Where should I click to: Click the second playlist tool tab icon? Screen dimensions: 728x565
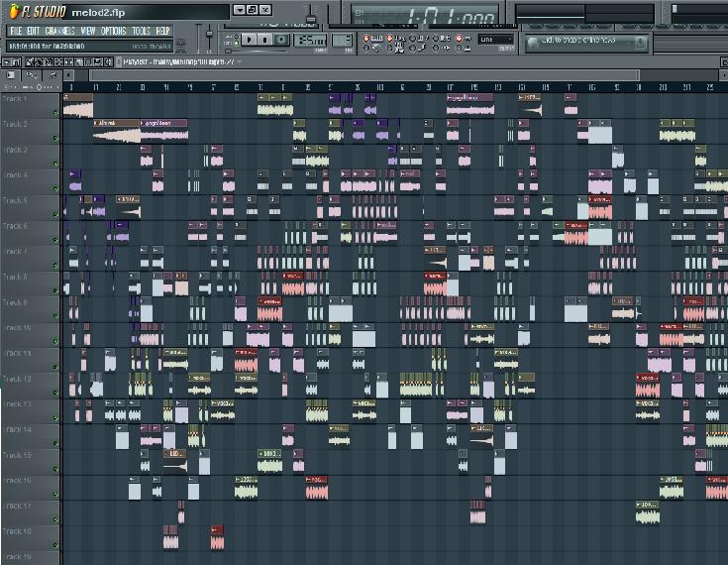coord(33,75)
